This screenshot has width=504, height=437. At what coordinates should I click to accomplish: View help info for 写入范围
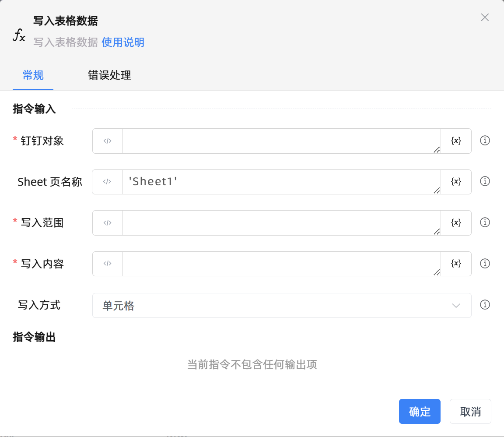pyautogui.click(x=485, y=222)
